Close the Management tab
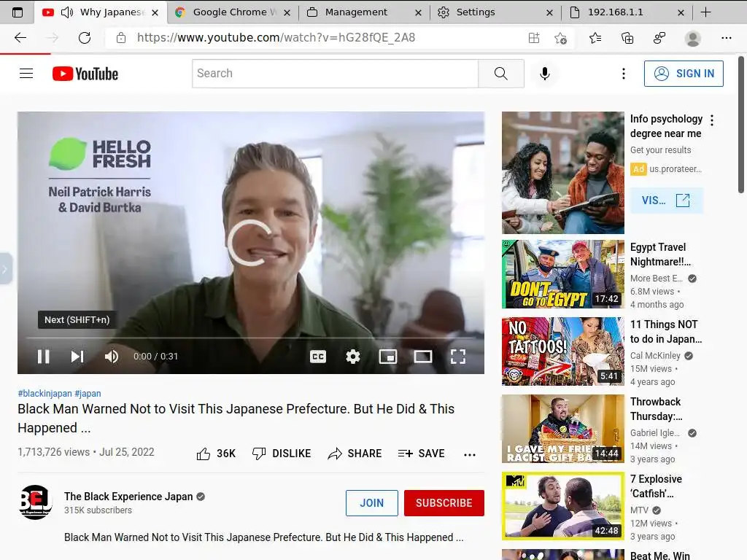This screenshot has width=747, height=560. [x=418, y=13]
